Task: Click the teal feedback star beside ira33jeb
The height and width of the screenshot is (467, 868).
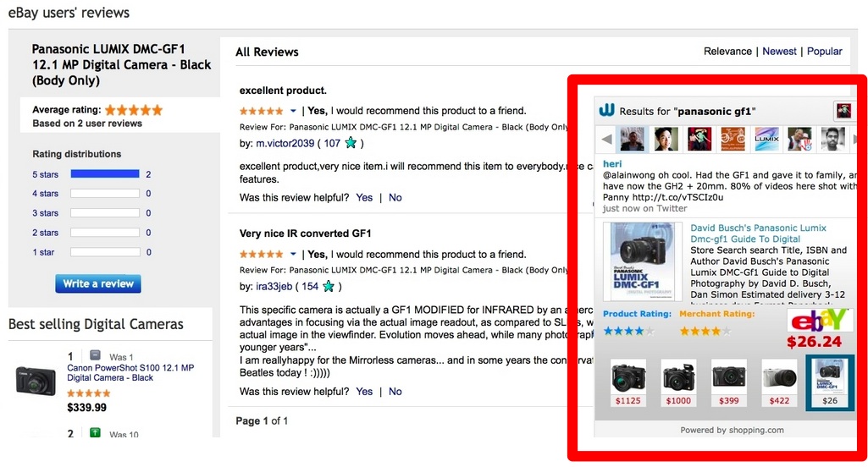Action: click(329, 286)
